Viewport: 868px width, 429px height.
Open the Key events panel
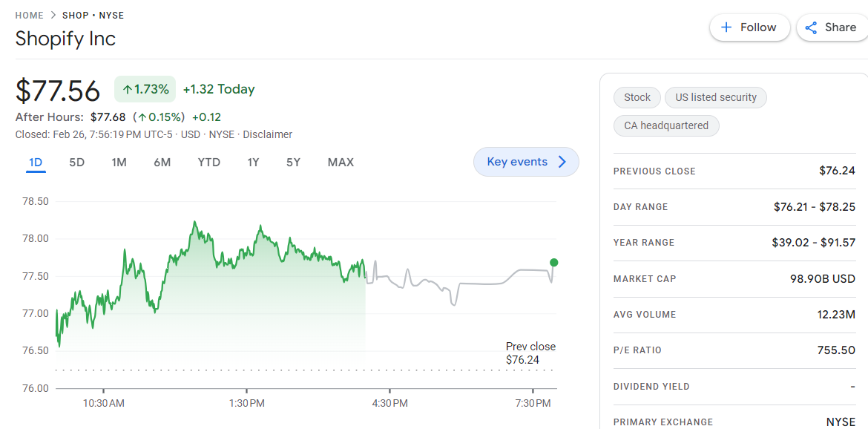(x=526, y=162)
